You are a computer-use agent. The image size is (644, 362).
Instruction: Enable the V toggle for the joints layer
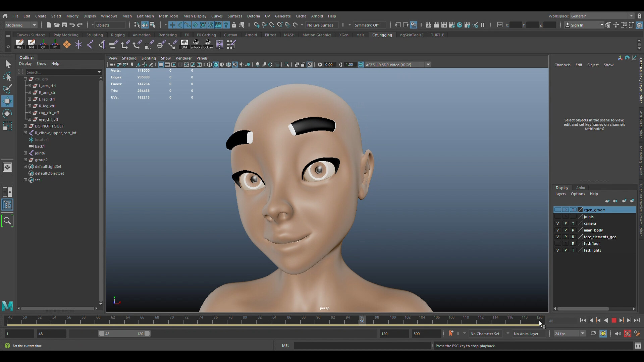point(558,217)
